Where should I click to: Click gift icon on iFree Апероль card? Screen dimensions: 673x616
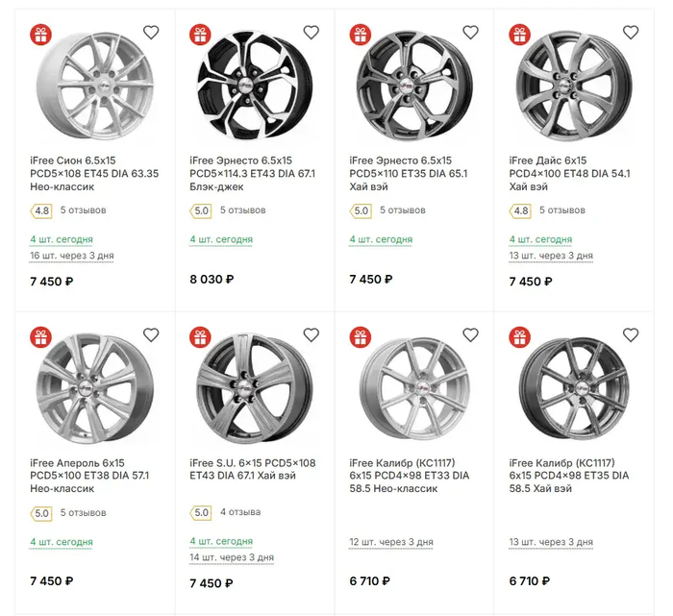40,336
